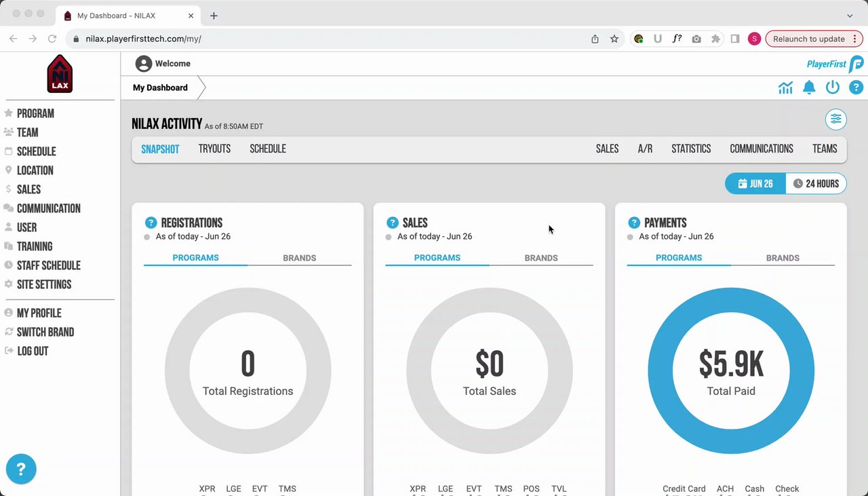
Task: Select Programs tab in Registrations card
Action: tap(195, 258)
